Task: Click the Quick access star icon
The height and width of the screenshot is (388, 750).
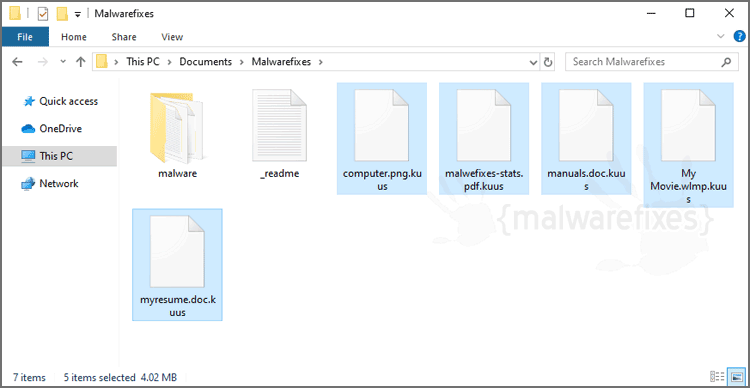Action: tap(29, 101)
